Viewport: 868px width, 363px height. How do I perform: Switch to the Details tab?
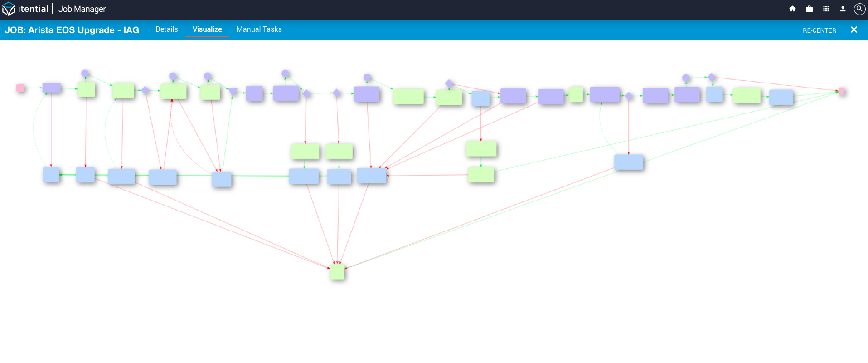pyautogui.click(x=166, y=29)
